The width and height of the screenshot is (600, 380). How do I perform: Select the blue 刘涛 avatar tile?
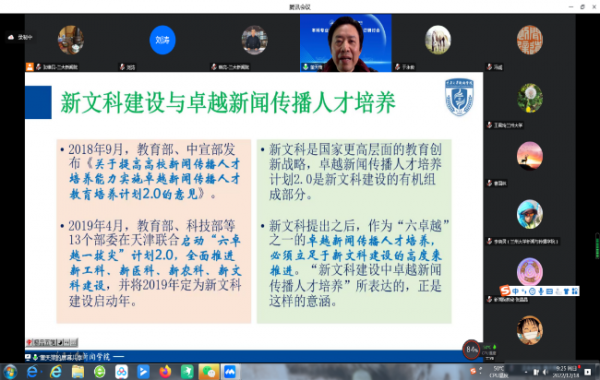(162, 40)
